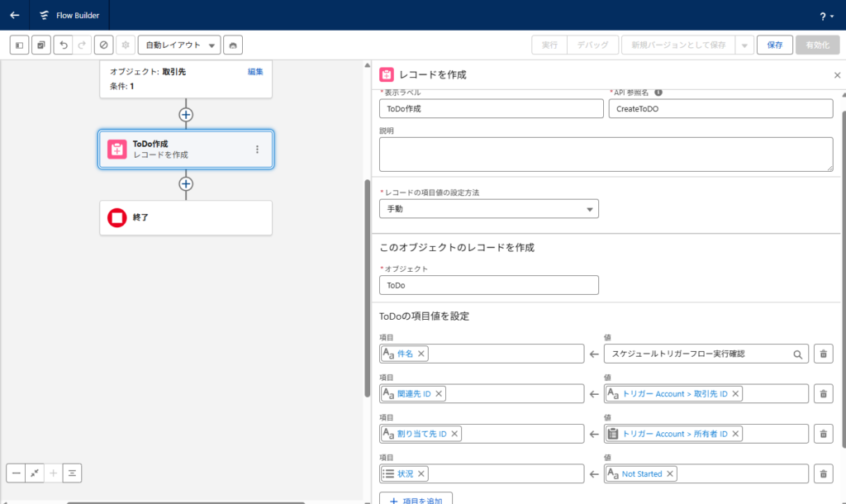846x504 pixels.
Task: Select the 終了 end node
Action: coord(186,217)
